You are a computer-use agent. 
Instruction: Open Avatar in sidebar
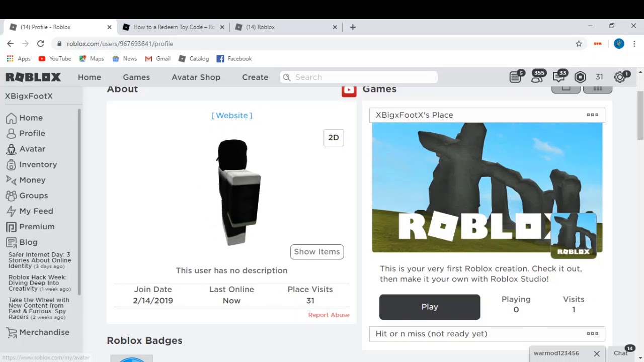[x=26, y=149]
